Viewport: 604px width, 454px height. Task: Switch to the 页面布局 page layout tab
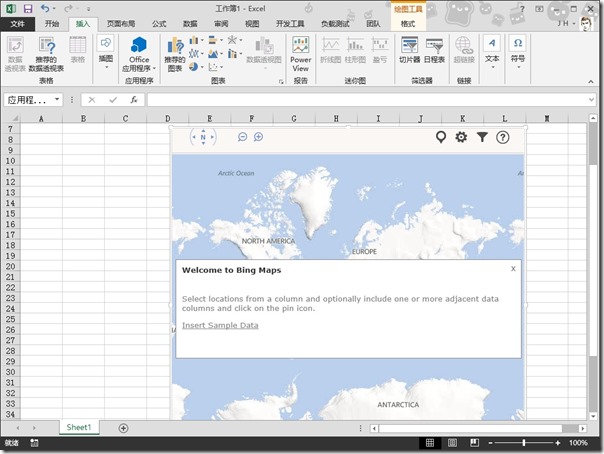121,24
